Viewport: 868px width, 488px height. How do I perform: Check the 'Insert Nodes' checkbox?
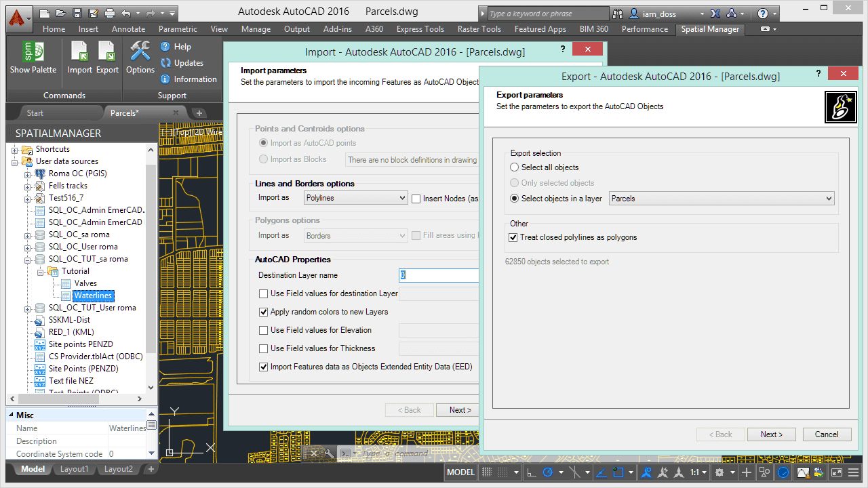[417, 199]
